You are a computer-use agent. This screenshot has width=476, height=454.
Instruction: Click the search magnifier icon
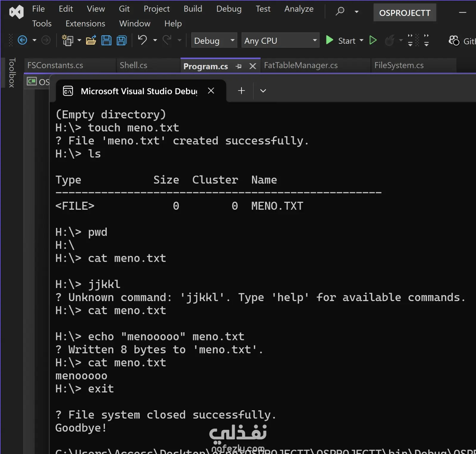click(x=340, y=11)
